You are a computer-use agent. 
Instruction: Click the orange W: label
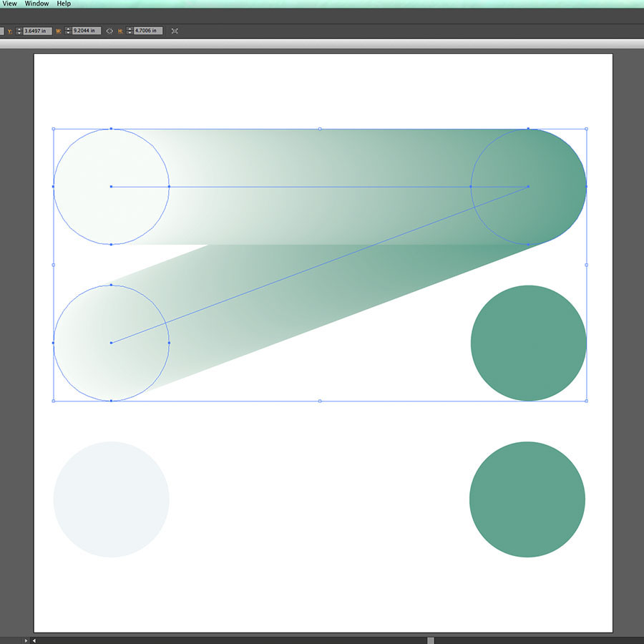[x=59, y=31]
